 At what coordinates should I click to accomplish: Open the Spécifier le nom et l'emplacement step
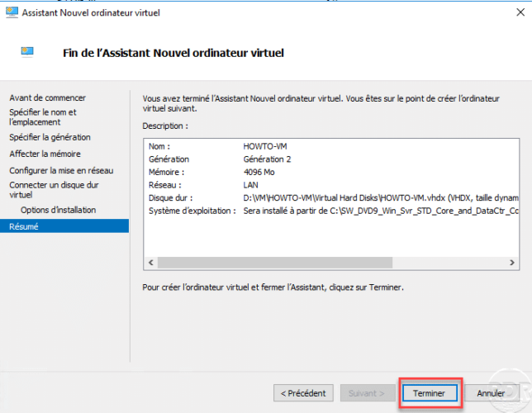click(43, 117)
